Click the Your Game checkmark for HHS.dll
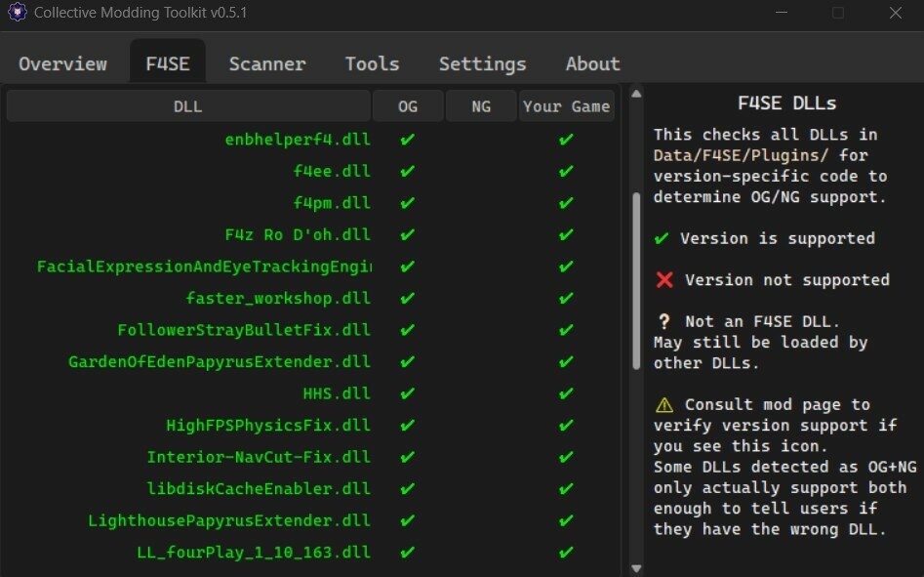This screenshot has width=924, height=577. click(566, 394)
